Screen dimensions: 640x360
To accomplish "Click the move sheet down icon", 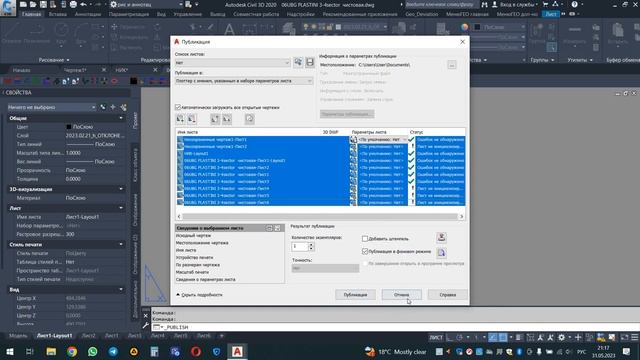I will [227, 119].
